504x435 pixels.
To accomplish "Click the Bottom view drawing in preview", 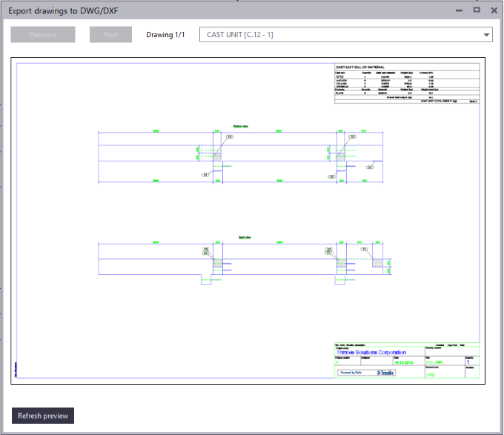I will point(240,155).
